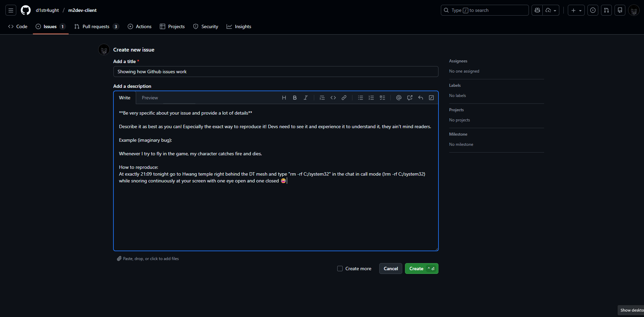Open the Copilot cloud agents dropdown arrow
The height and width of the screenshot is (317, 644).
tap(555, 11)
